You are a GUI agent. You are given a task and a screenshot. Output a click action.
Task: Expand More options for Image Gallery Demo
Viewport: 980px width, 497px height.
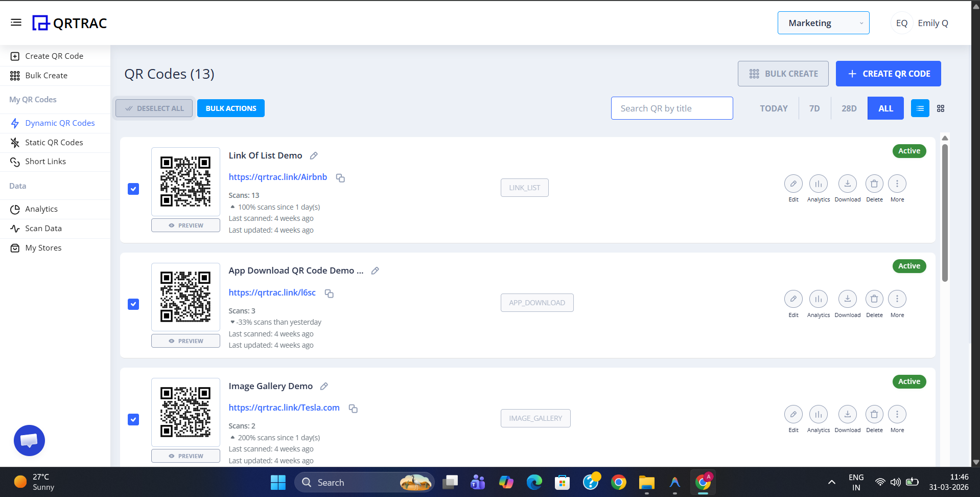897,414
